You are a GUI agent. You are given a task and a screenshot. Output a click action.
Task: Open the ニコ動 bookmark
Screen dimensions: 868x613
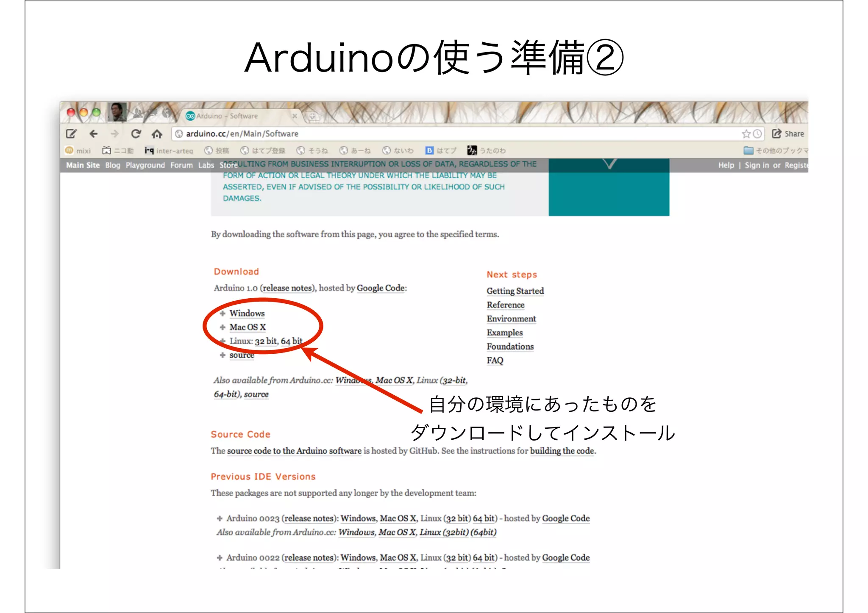click(118, 150)
